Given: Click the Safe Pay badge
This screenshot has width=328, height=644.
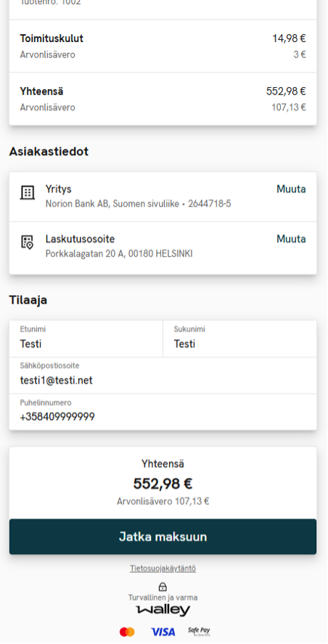Looking at the screenshot, I should pos(199,631).
